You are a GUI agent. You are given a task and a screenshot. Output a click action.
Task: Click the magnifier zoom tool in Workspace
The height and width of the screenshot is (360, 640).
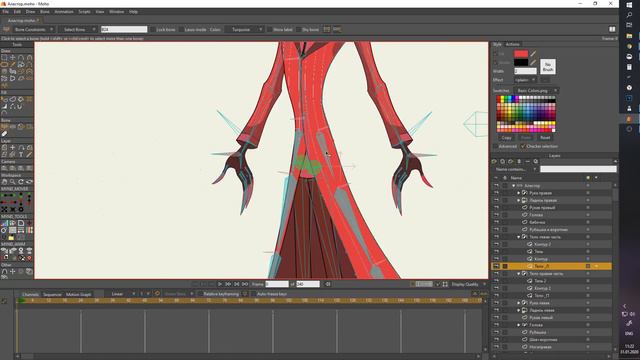click(13, 182)
